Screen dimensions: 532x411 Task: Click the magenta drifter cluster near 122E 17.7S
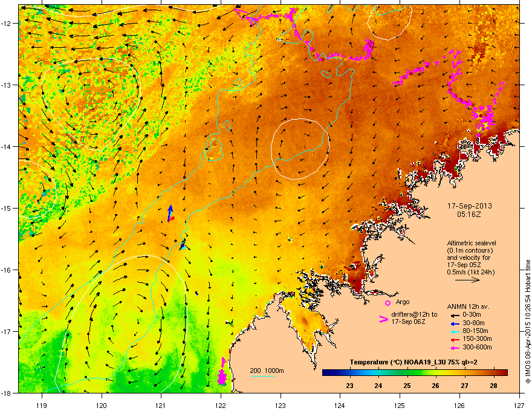pyautogui.click(x=222, y=373)
